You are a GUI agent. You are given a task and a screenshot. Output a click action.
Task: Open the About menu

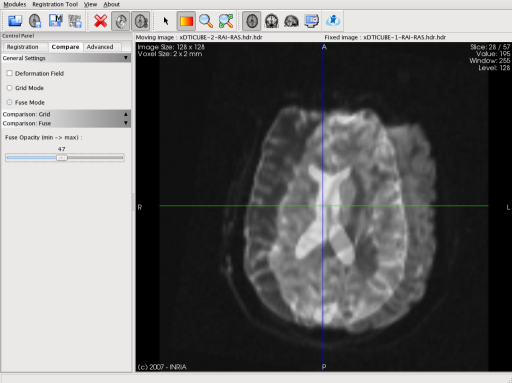tap(111, 4)
